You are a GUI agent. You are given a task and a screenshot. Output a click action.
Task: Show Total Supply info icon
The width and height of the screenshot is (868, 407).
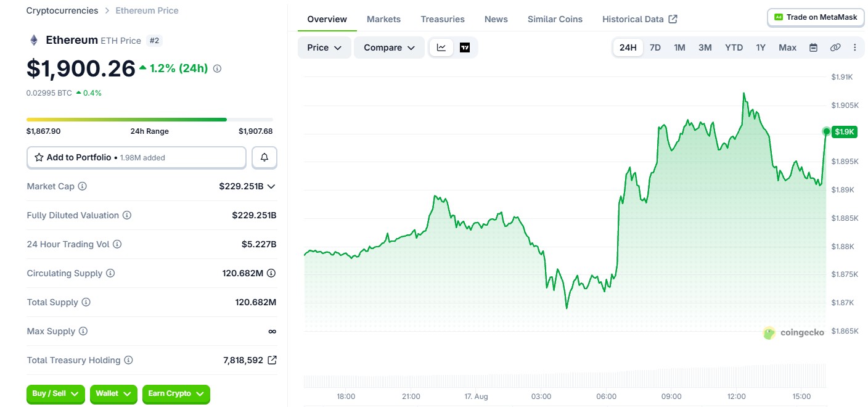click(86, 302)
